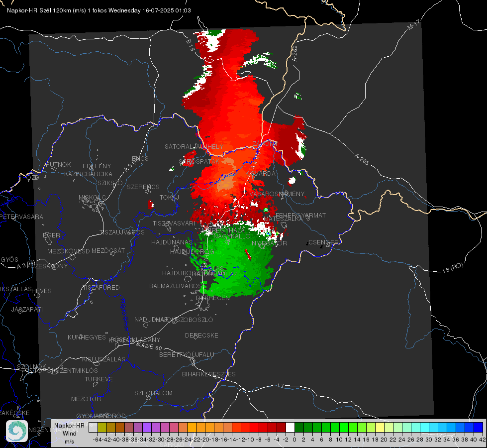The image size is (487, 448).
Task: Click the 'Napkor-HR Wind m/s' legend title
Action: [69, 433]
